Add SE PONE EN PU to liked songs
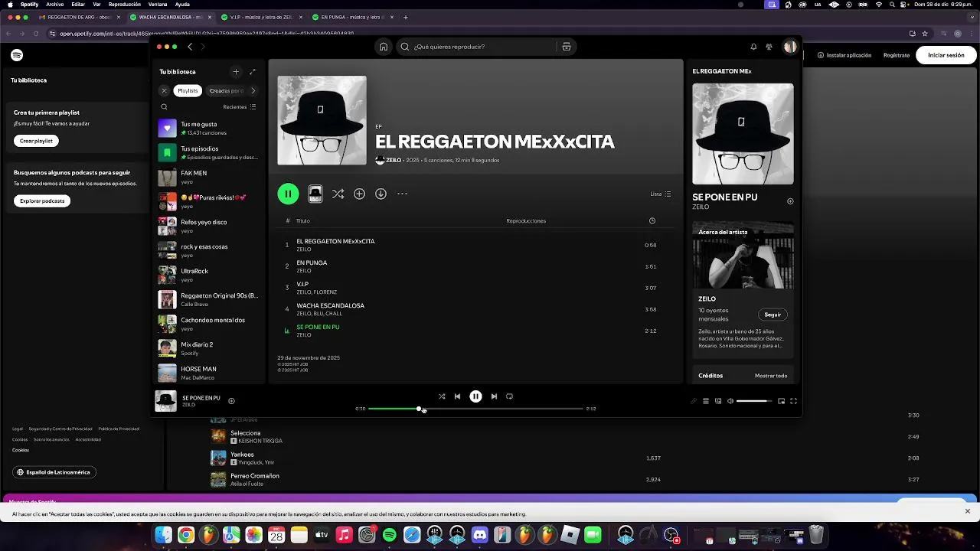The height and width of the screenshot is (551, 980). 231,401
